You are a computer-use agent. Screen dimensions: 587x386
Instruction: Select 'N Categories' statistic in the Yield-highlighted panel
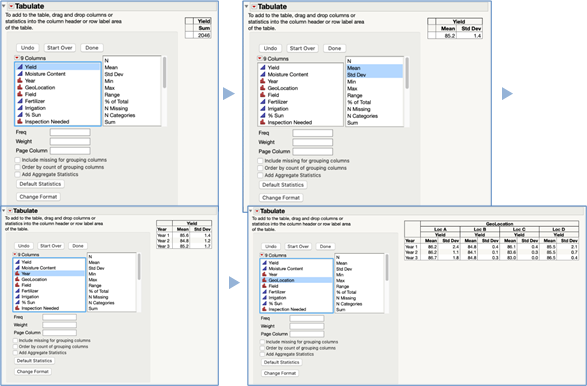(x=120, y=115)
